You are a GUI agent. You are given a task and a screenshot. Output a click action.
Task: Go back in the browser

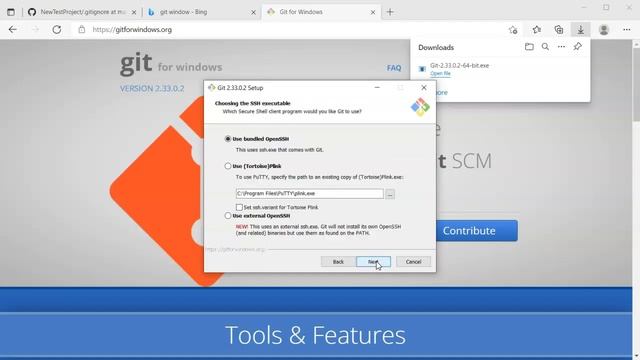13,29
